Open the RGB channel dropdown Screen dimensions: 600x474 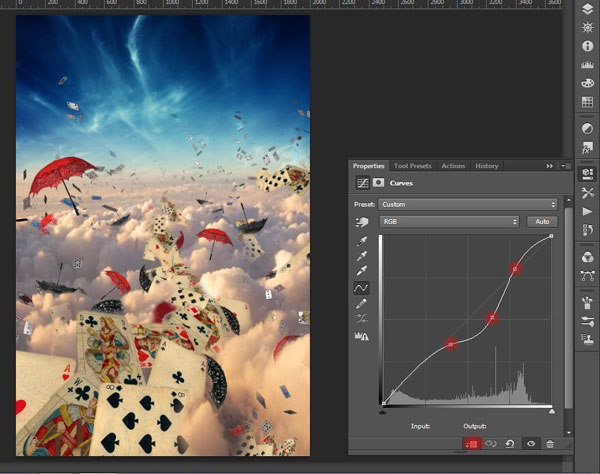pos(449,222)
